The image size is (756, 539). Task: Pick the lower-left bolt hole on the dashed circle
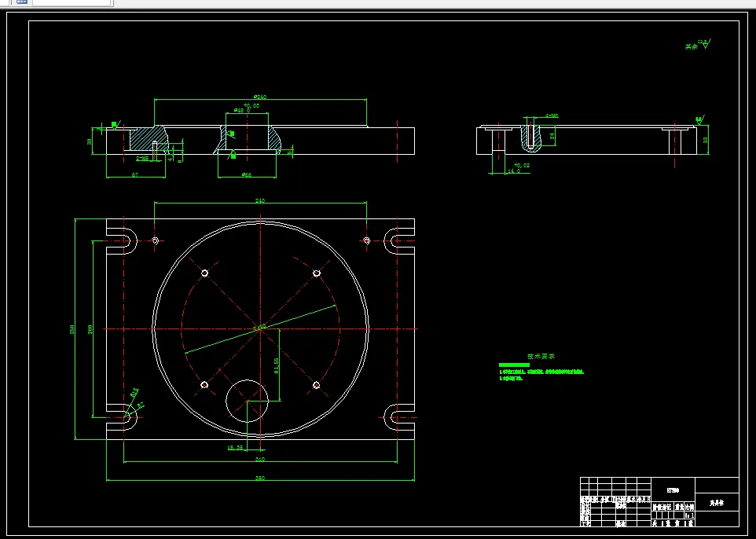(204, 385)
